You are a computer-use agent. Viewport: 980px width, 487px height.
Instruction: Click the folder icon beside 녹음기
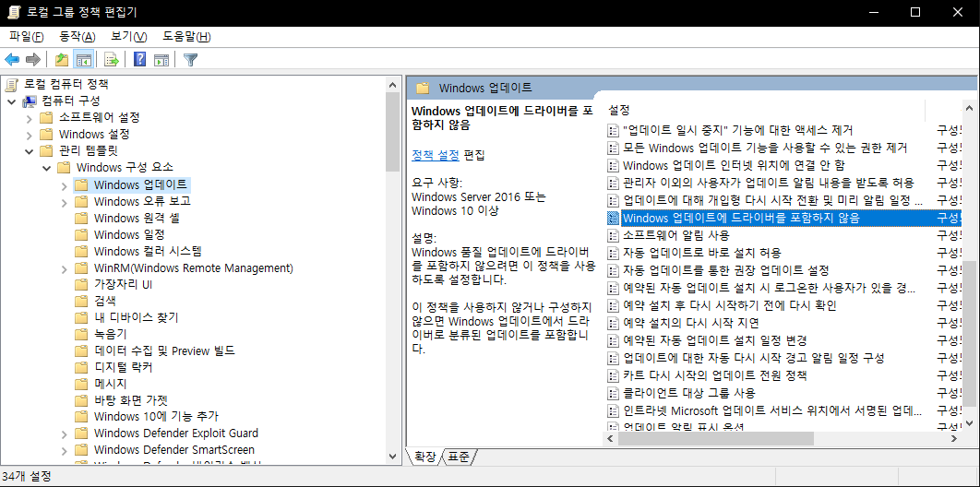(80, 334)
